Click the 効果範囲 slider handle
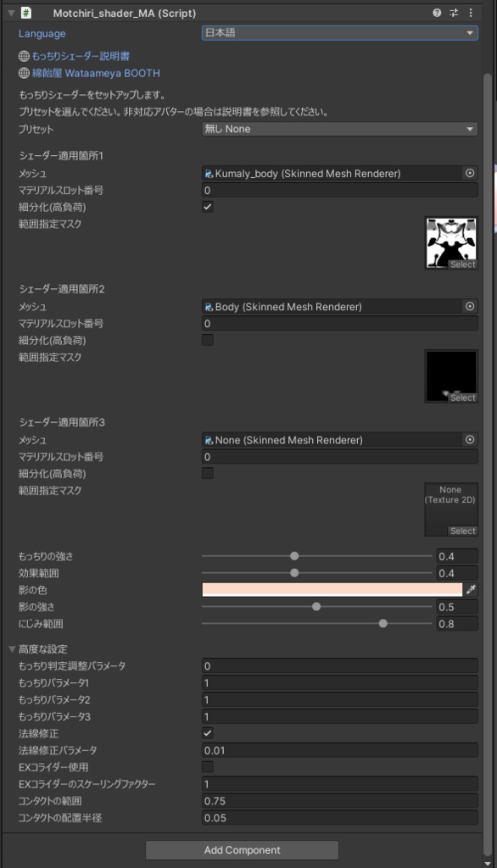The height and width of the screenshot is (868, 497). pyautogui.click(x=294, y=573)
